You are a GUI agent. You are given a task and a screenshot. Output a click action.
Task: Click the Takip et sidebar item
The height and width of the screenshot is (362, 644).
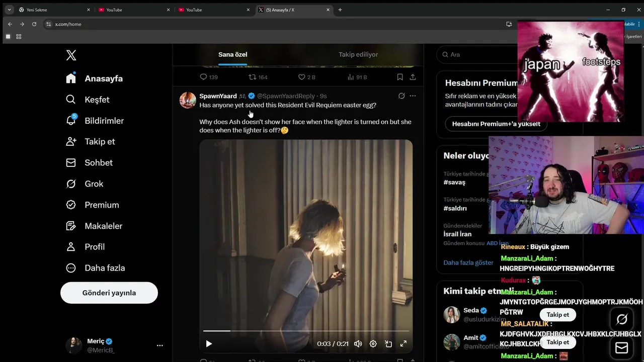click(x=90, y=141)
